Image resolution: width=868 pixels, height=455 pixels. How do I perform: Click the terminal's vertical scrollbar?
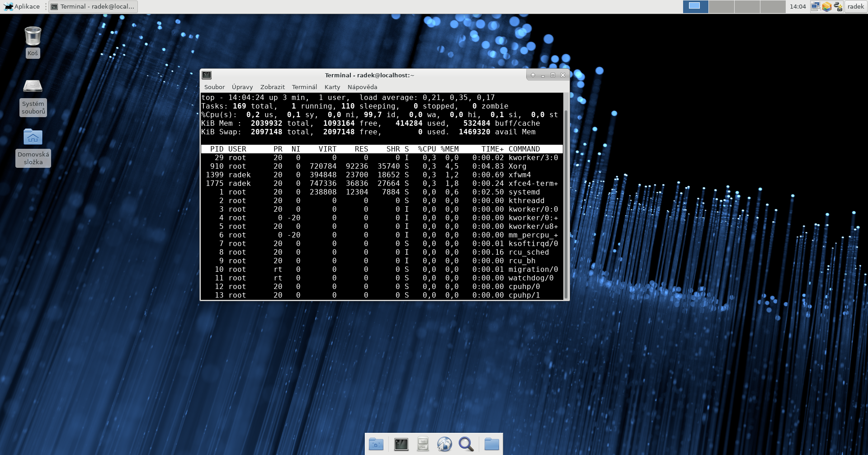pyautogui.click(x=566, y=204)
